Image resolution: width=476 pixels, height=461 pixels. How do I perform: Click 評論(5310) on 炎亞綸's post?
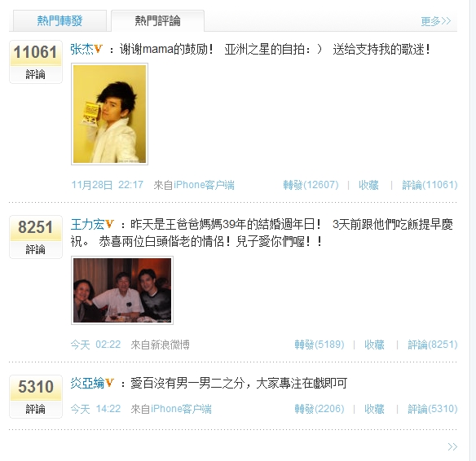[433, 409]
